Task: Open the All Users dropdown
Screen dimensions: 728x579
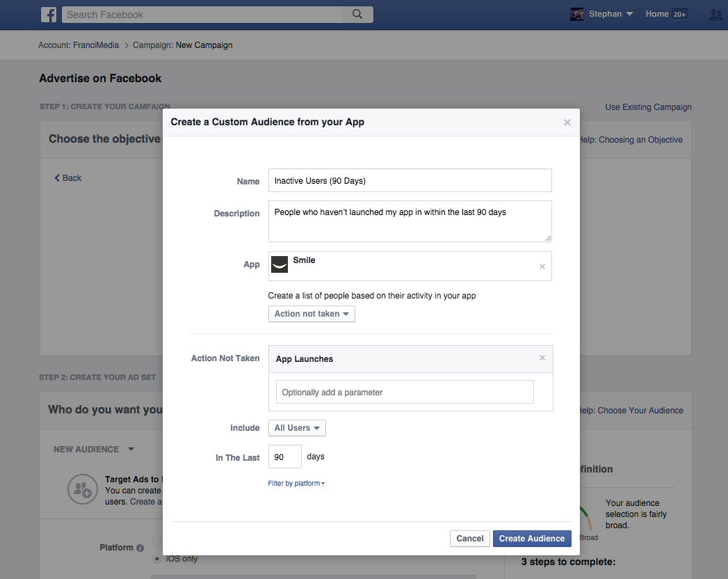Action: (x=297, y=428)
